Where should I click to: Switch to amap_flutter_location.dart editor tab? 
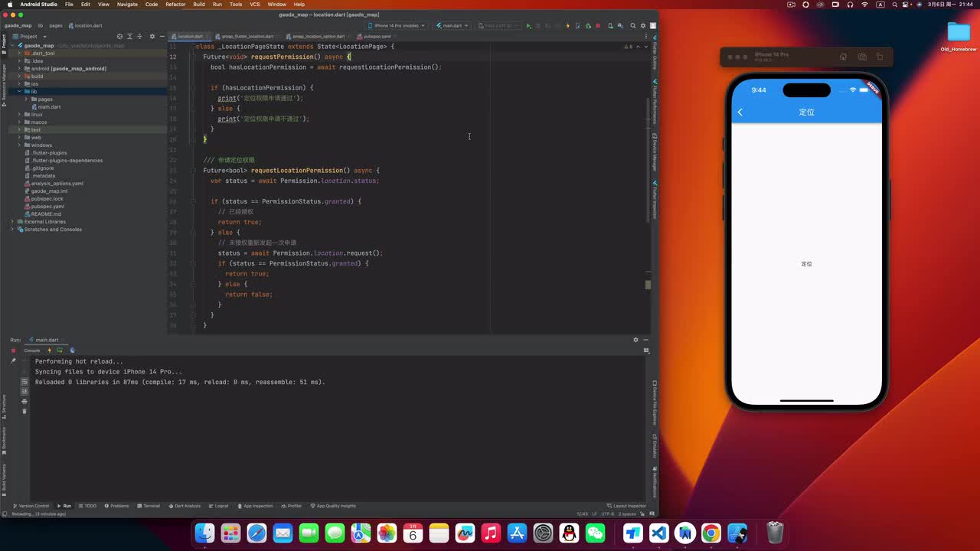(247, 36)
